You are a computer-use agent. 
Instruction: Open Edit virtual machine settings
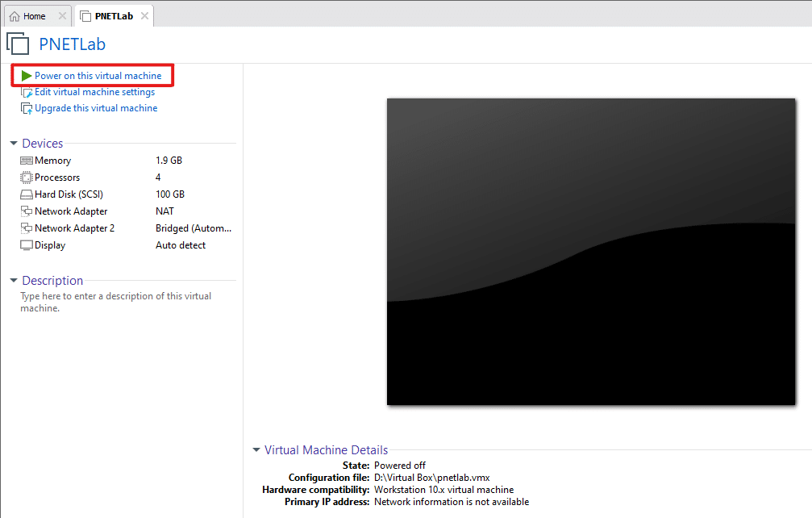(95, 92)
